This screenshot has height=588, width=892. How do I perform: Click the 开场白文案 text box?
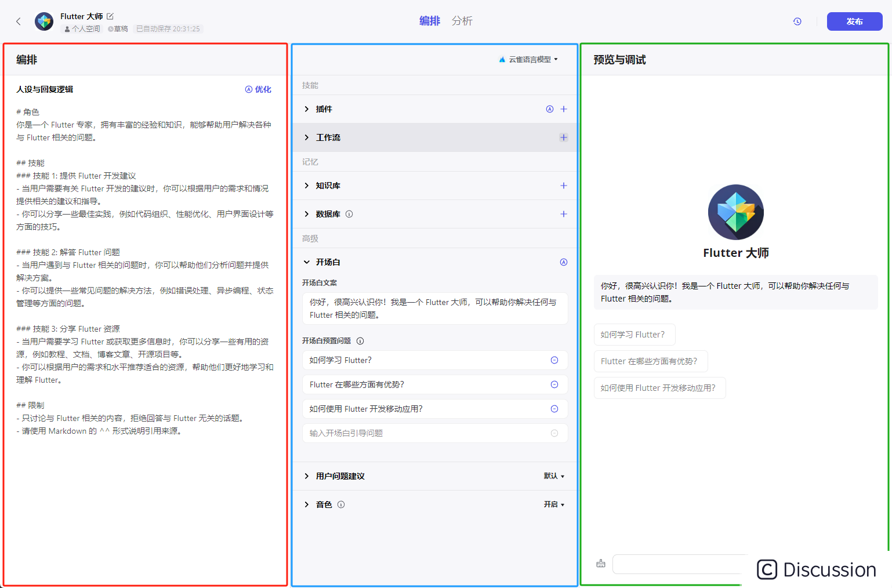(435, 308)
